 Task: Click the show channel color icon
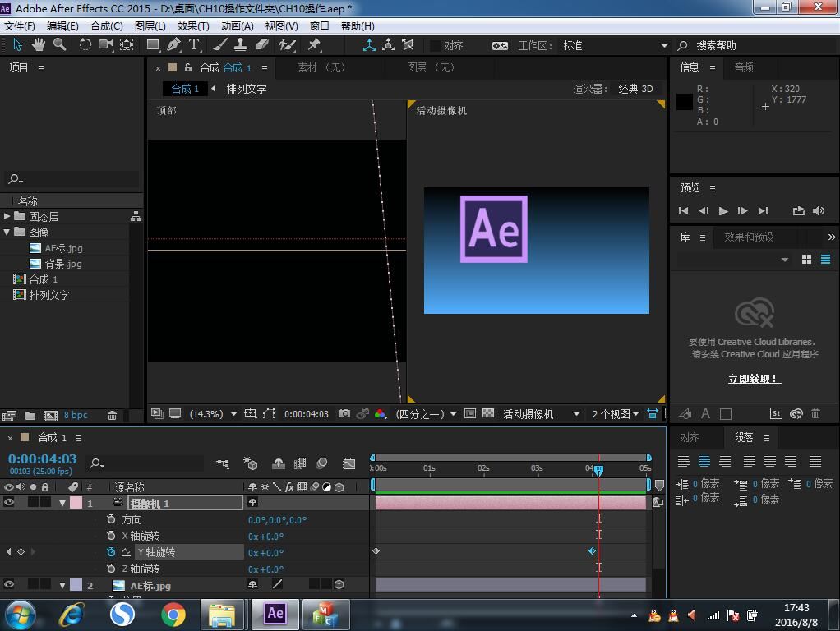380,413
